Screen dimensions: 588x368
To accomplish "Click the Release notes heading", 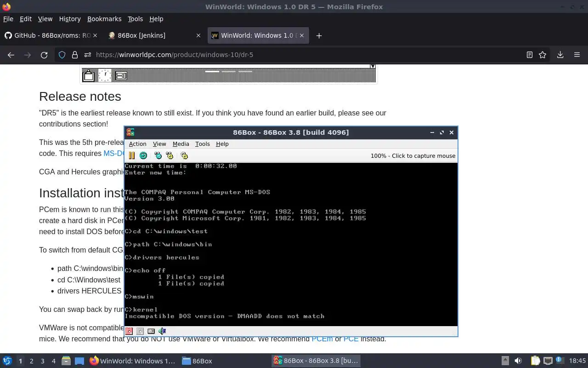I will (80, 96).
